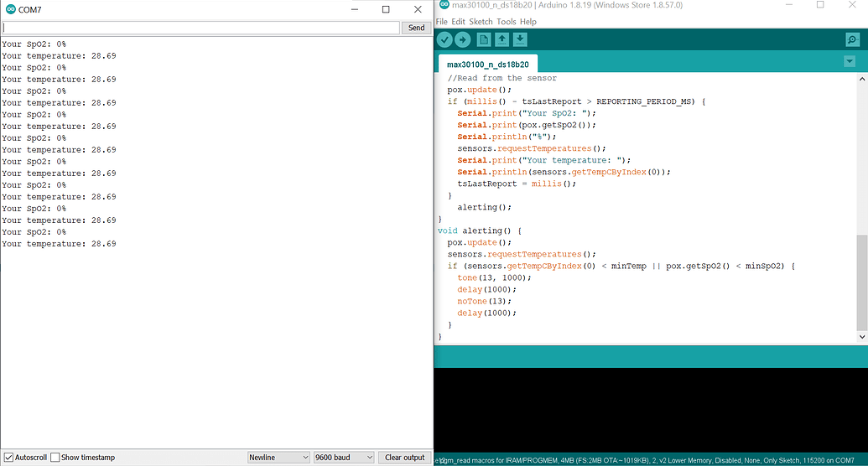
Task: Click the Clear output button
Action: point(405,457)
